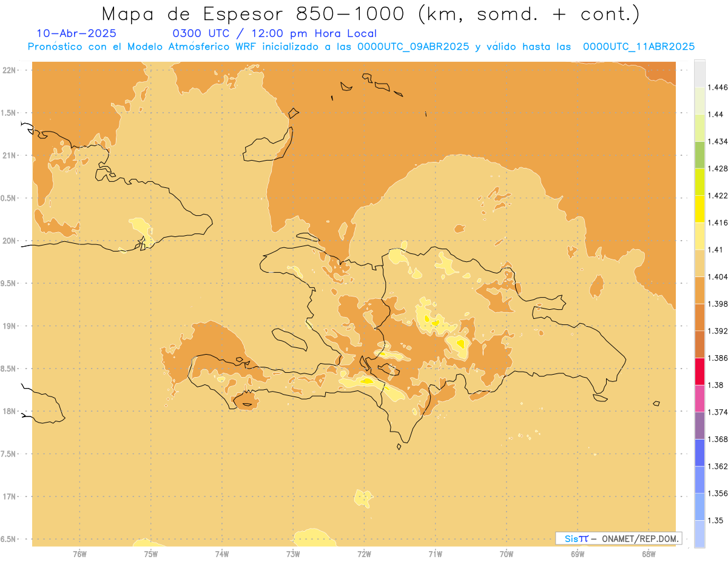Click the "1.362" legend value

(718, 466)
